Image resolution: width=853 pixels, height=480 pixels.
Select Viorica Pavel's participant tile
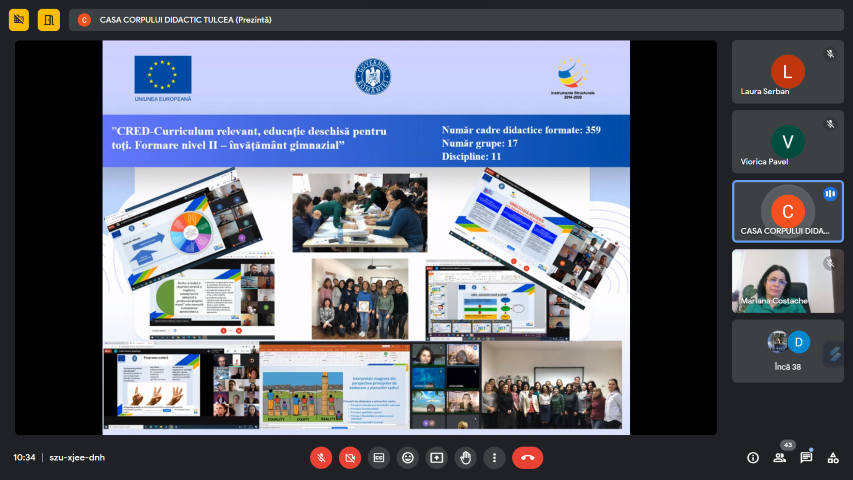787,141
